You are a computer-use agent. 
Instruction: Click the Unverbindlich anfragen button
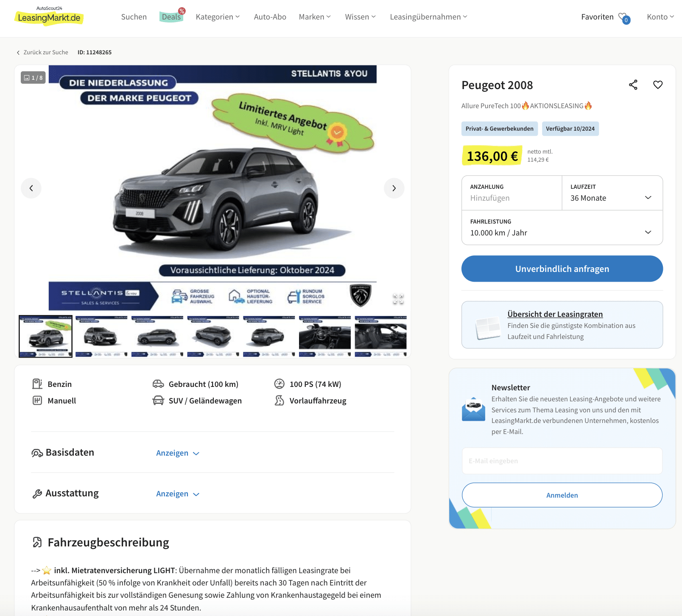(x=562, y=269)
